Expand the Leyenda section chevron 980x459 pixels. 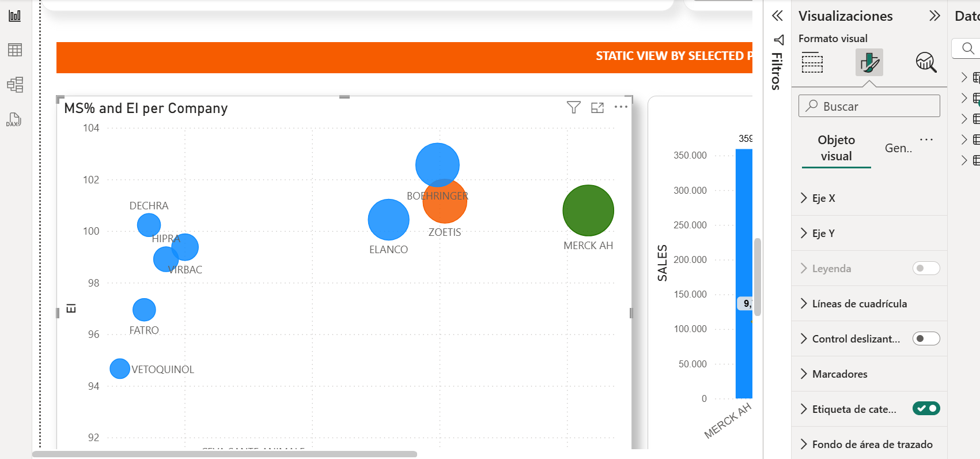(x=804, y=268)
